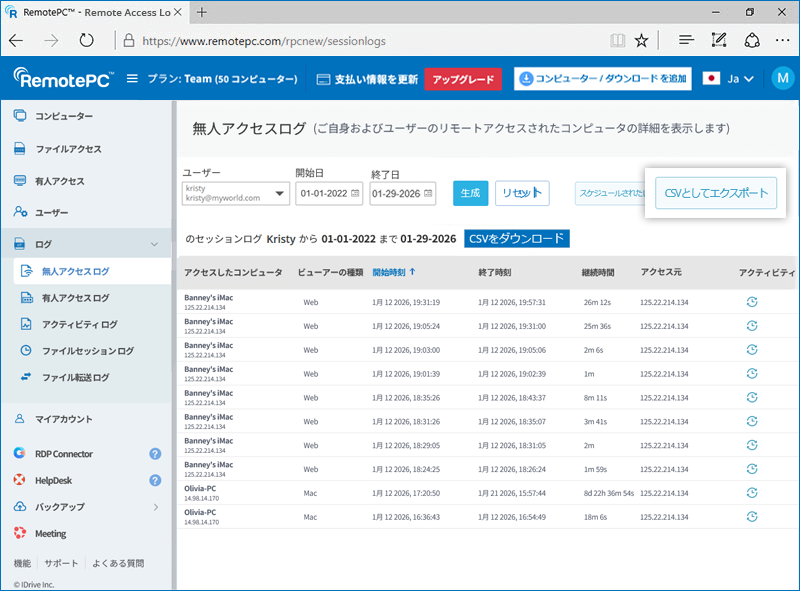
Task: Open the 開始日 calendar picker icon
Action: [x=357, y=193]
